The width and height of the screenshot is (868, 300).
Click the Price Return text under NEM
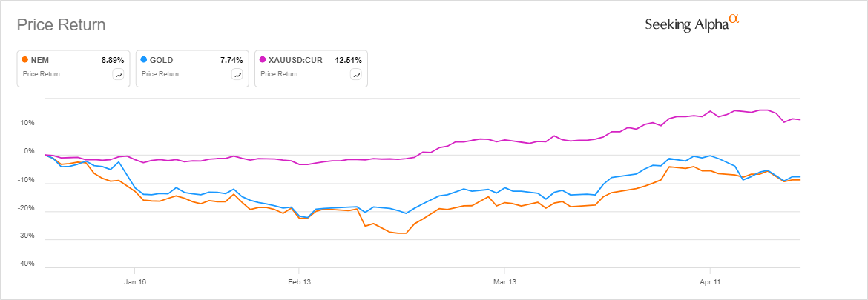[42, 74]
